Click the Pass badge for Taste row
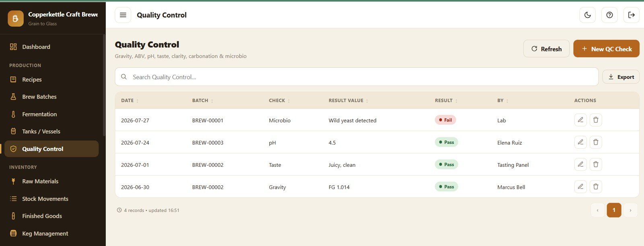644x246 pixels. 446,164
